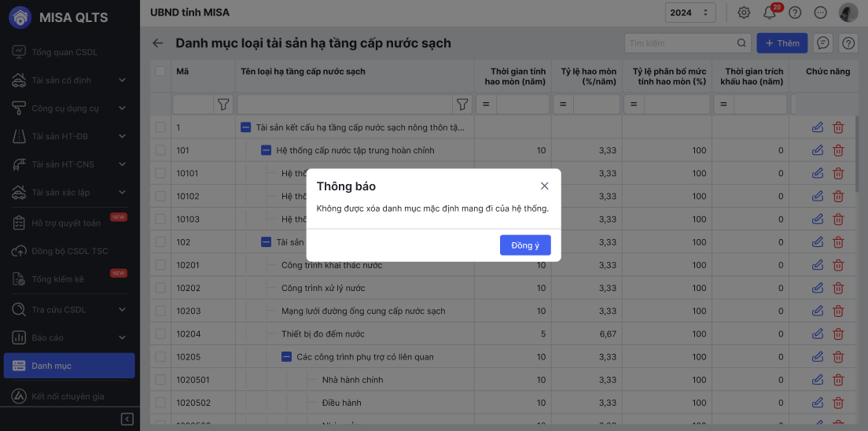Image resolution: width=868 pixels, height=431 pixels.
Task: Click the help question mark icon in header
Action: tap(795, 13)
